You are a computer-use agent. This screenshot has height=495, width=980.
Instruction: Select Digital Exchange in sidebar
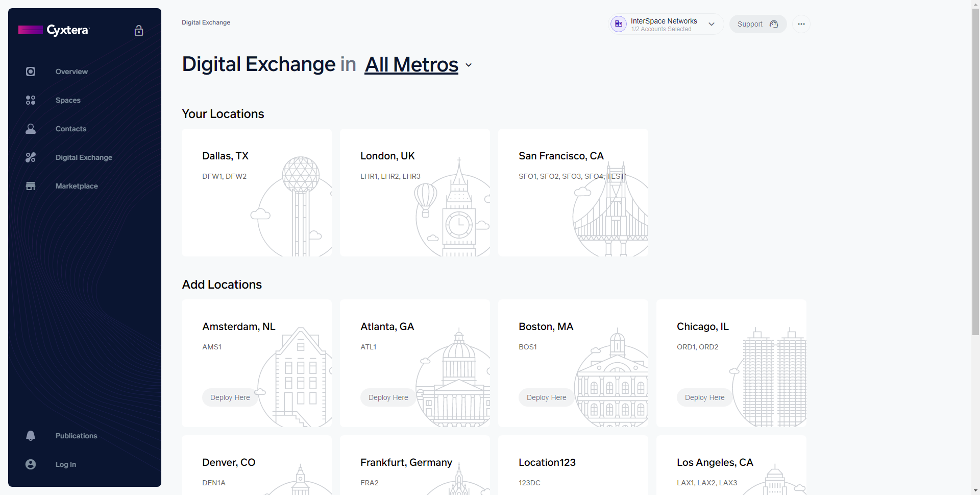(84, 157)
